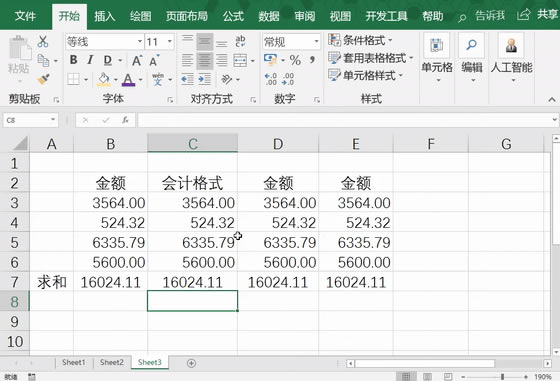Open the font name dropdown showing 等线

104,42
